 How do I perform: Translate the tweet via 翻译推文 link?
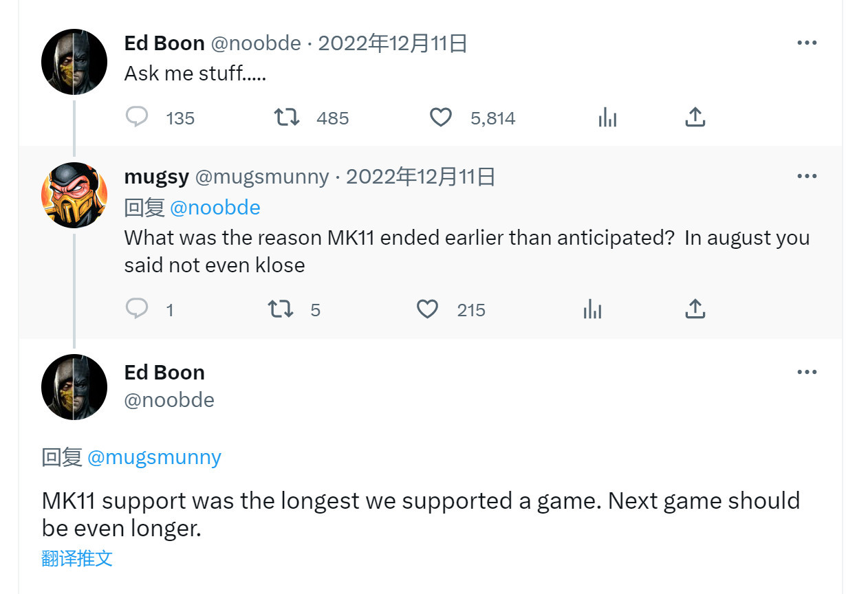point(77,558)
